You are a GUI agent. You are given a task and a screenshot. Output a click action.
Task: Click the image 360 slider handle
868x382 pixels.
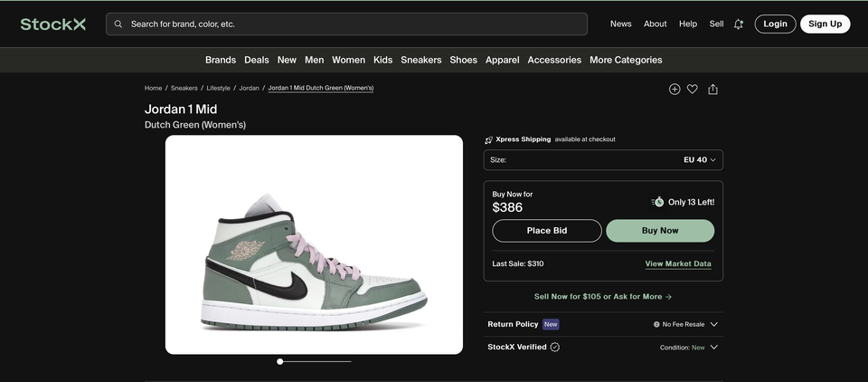280,361
